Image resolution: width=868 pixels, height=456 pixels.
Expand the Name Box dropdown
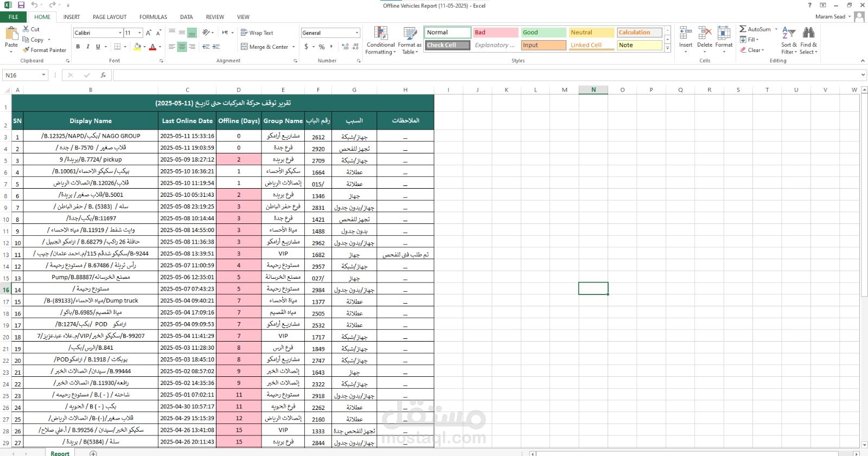[x=44, y=75]
